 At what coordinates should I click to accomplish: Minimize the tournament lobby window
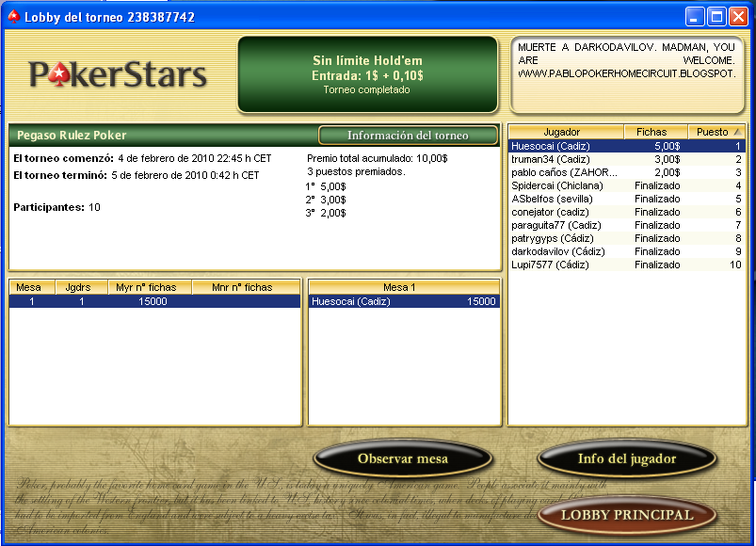point(695,16)
